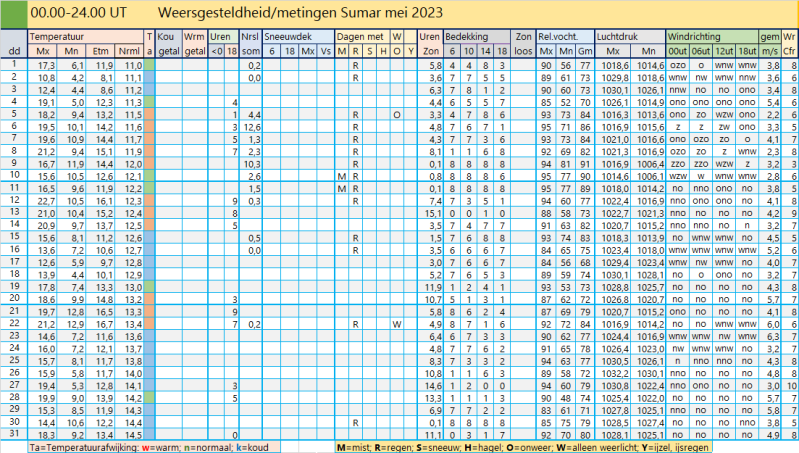Select day 13 sun hours 15,1
This screenshot has height=453, width=799.
coord(433,213)
